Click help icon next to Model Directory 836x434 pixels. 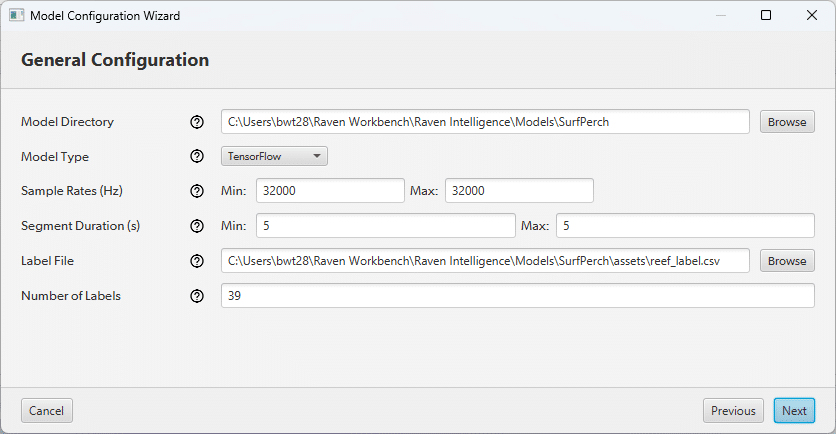click(x=197, y=122)
